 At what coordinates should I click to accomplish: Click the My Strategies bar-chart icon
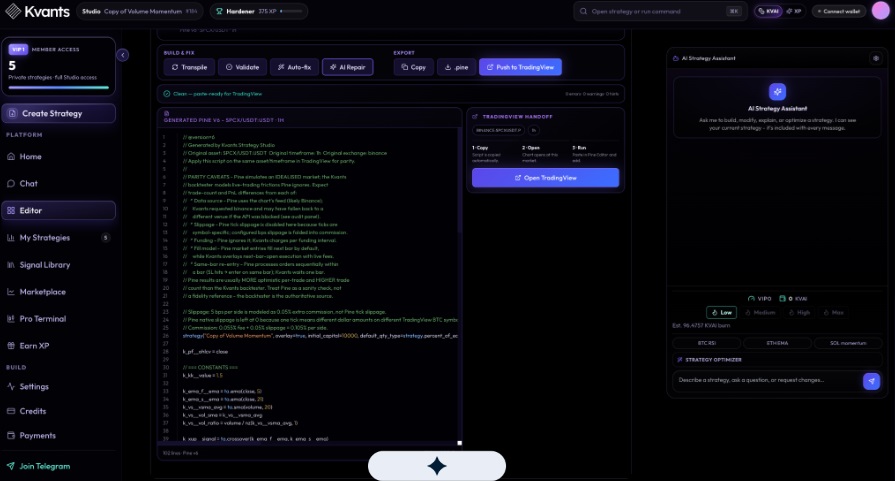click(11, 237)
